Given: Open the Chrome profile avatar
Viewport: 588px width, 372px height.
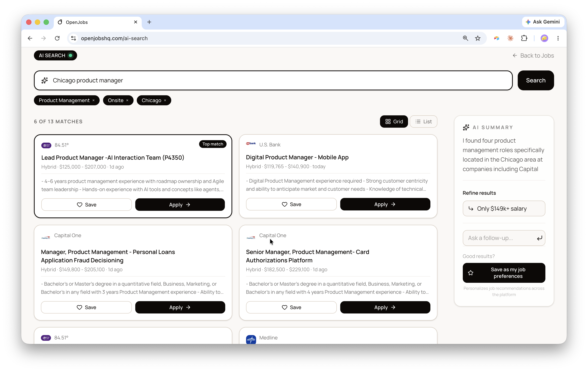Looking at the screenshot, I should (544, 38).
